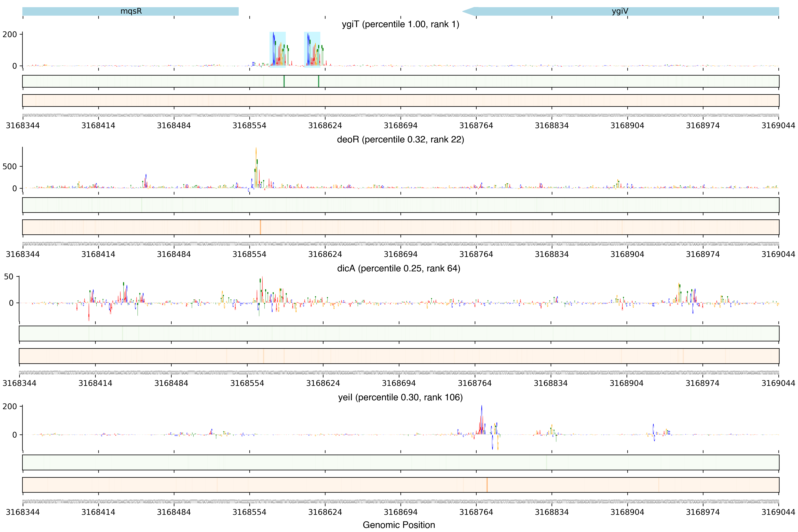This screenshot has height=532, width=798.
Task: Click the dicA percentile rank title
Action: click(x=398, y=268)
